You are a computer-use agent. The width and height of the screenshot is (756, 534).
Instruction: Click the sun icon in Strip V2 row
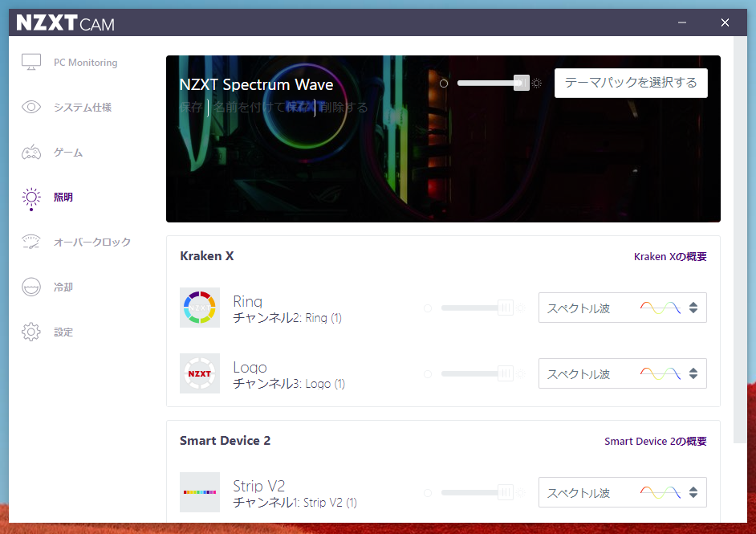pyautogui.click(x=521, y=492)
